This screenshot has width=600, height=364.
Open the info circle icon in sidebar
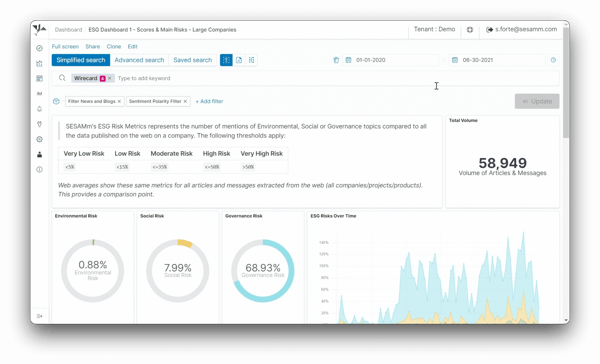point(39,170)
